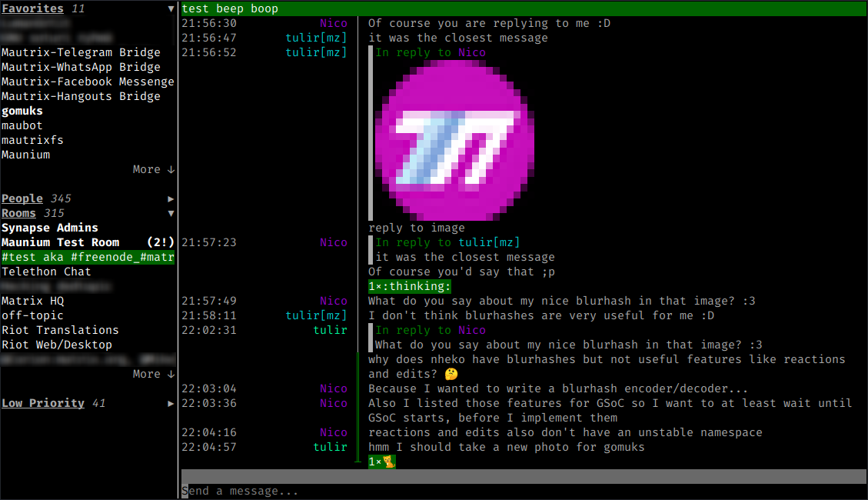Click 'In reply to Nico' at 22:02:31

(x=431, y=331)
